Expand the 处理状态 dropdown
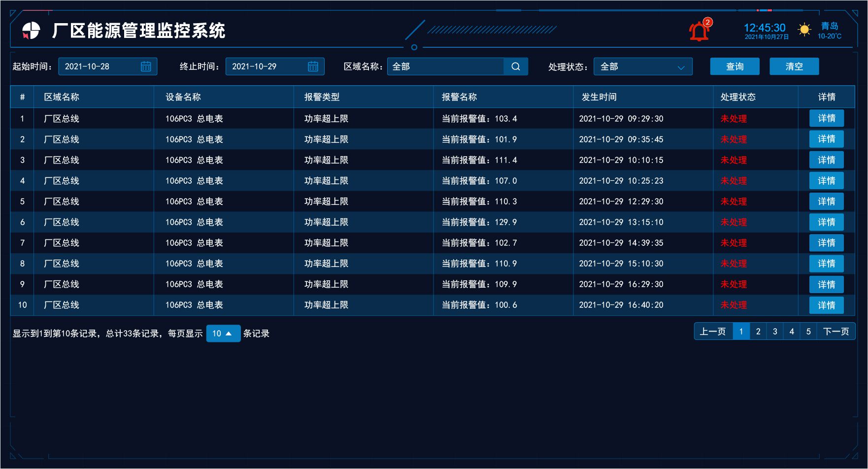This screenshot has height=469, width=868. point(643,67)
